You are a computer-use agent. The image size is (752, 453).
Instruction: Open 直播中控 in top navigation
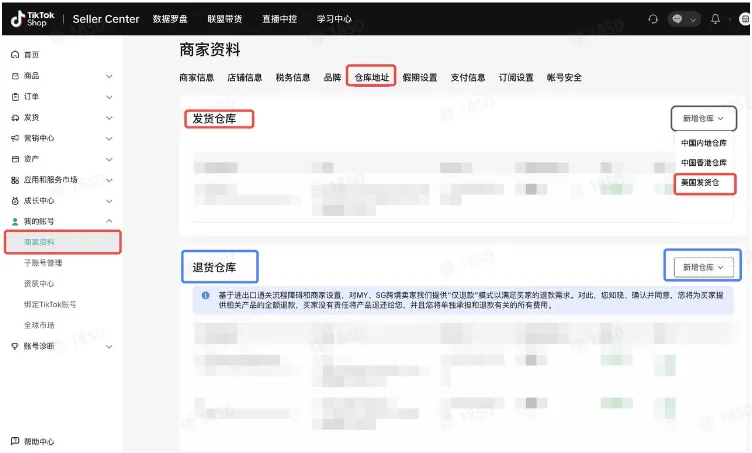tap(280, 19)
